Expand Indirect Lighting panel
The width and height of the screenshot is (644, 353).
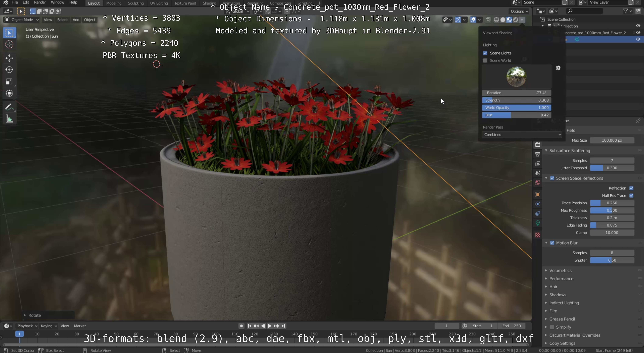[x=564, y=303]
